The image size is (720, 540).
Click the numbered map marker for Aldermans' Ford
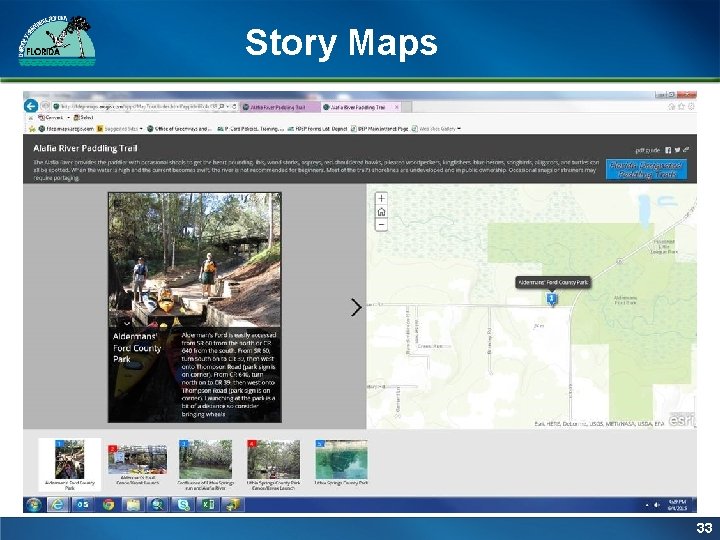(x=552, y=299)
